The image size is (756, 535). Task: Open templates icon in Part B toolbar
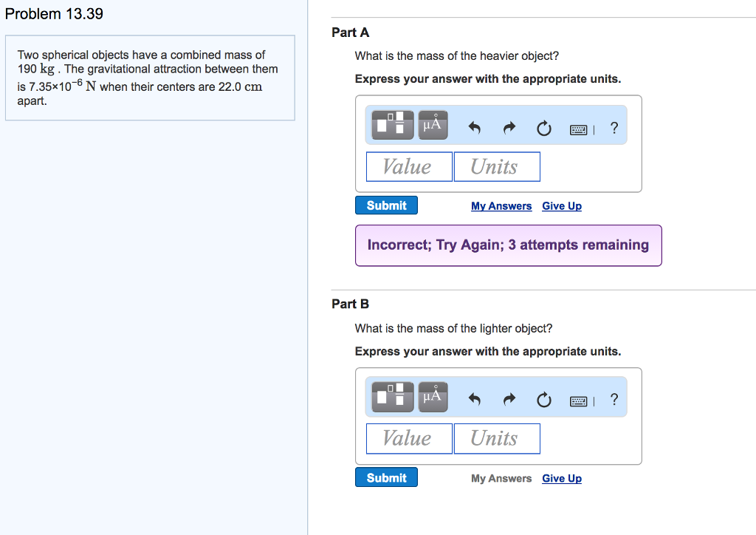[393, 397]
